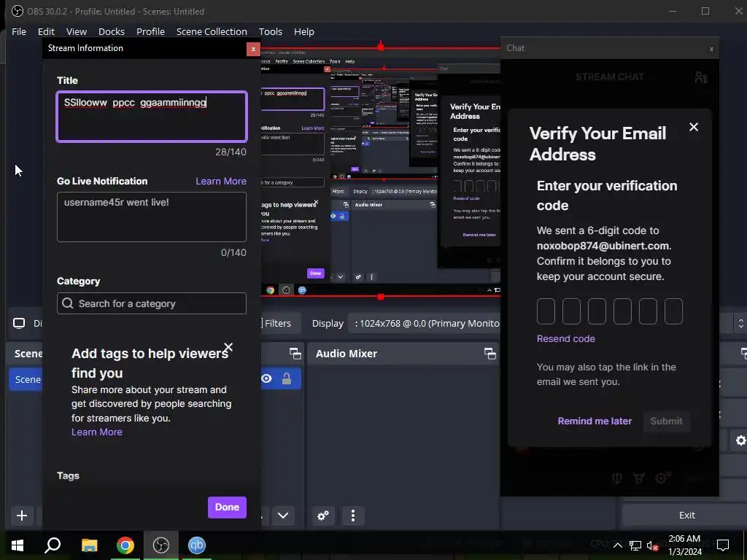Close the Chat dock panel
The width and height of the screenshot is (747, 560).
pyautogui.click(x=711, y=49)
